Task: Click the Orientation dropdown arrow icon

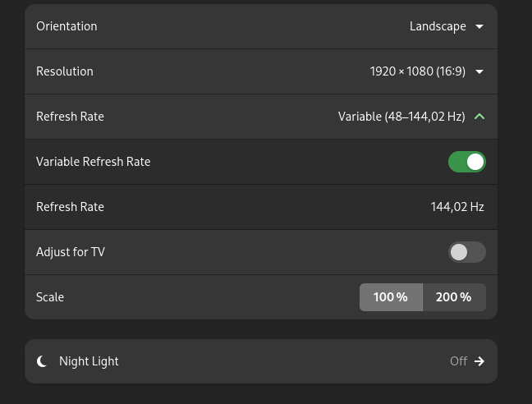Action: [479, 26]
